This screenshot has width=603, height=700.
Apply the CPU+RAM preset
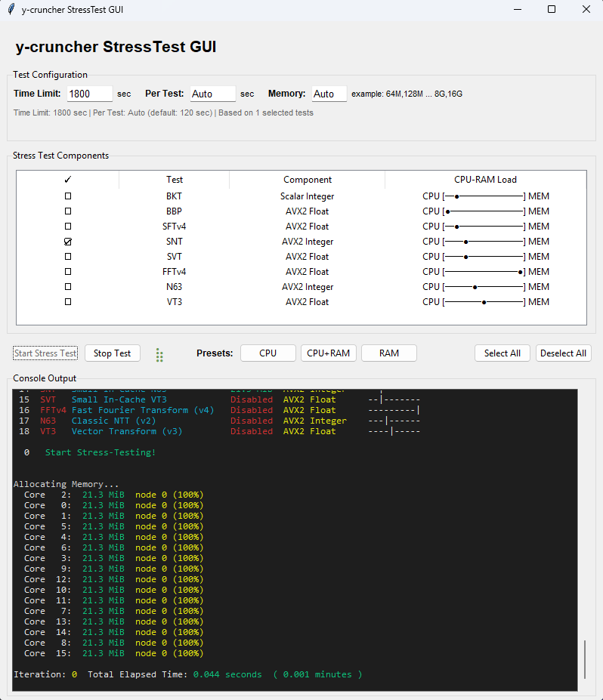(x=328, y=353)
